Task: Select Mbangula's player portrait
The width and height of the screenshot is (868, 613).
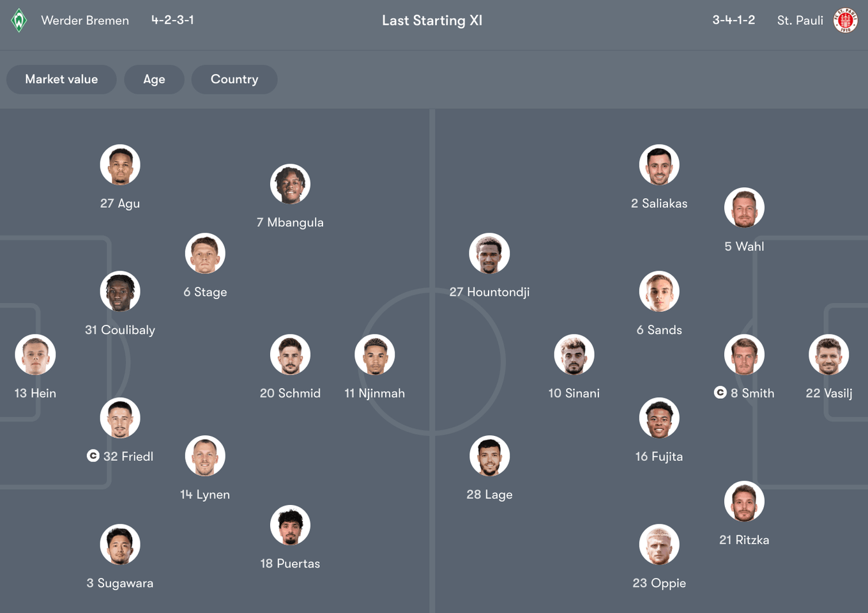Action: tap(290, 184)
